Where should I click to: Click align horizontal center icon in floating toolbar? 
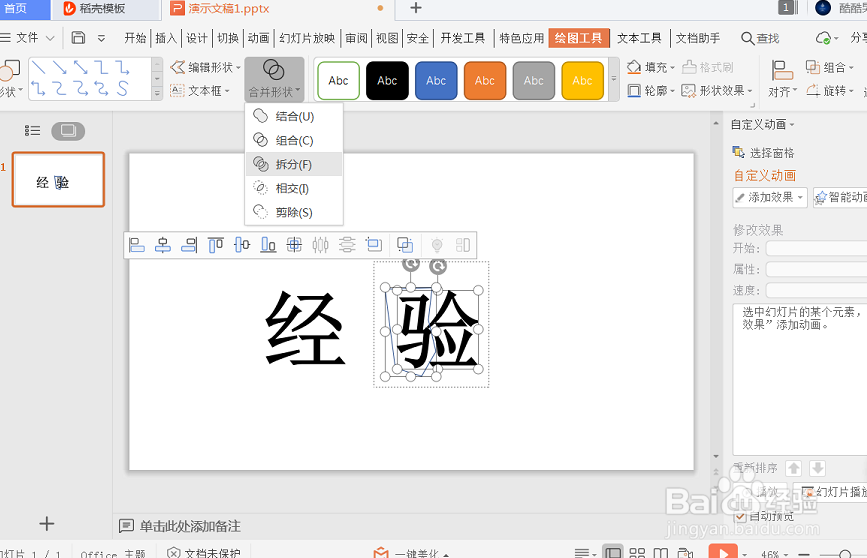click(163, 244)
